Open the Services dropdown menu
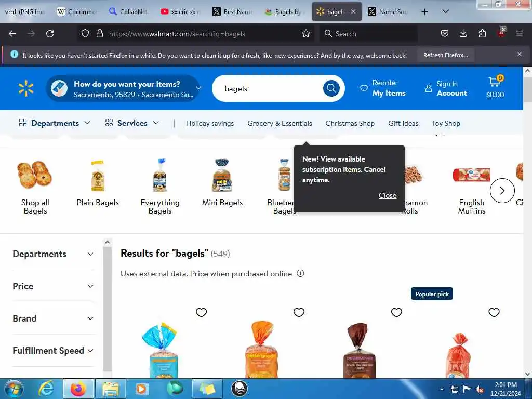532x399 pixels. 132,123
